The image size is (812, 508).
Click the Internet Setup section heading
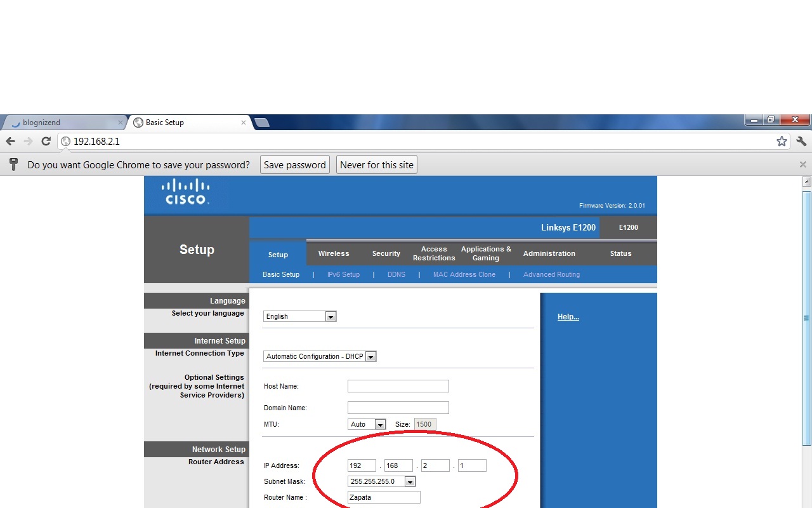point(219,341)
